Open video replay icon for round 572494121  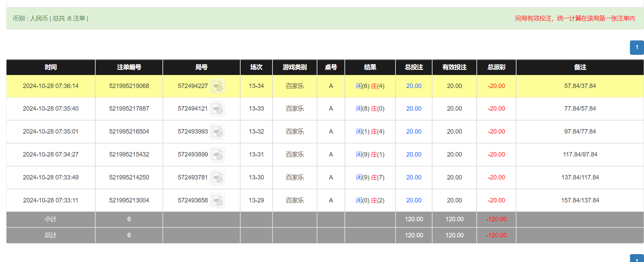[x=217, y=109]
